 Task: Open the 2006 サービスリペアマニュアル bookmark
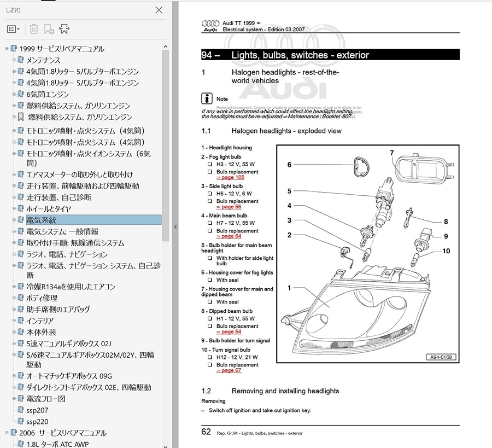[63, 433]
